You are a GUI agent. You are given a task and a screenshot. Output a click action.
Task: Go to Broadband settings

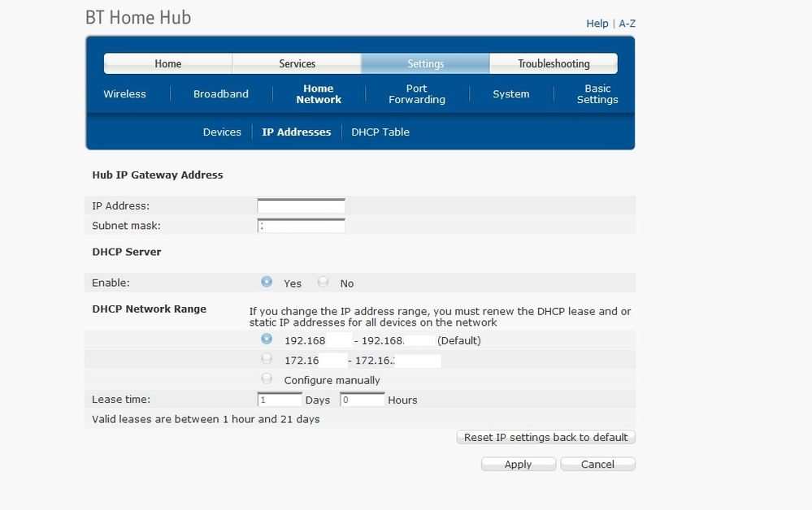221,94
